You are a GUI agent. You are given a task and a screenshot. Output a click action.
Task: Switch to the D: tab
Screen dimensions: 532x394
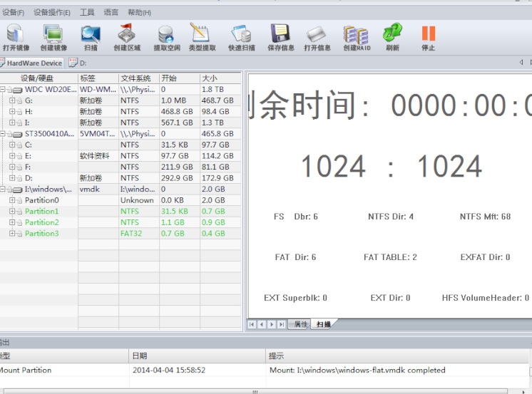78,63
